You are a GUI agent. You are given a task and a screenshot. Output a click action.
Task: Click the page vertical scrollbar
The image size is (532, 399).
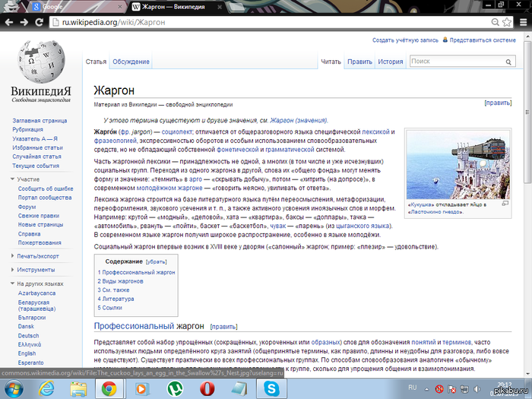(x=527, y=112)
